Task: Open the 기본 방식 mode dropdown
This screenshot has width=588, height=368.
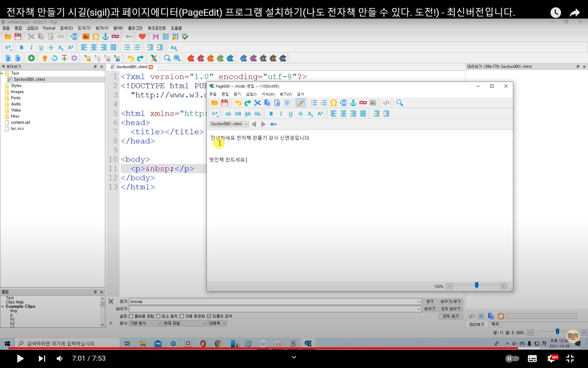Action: click(145, 323)
